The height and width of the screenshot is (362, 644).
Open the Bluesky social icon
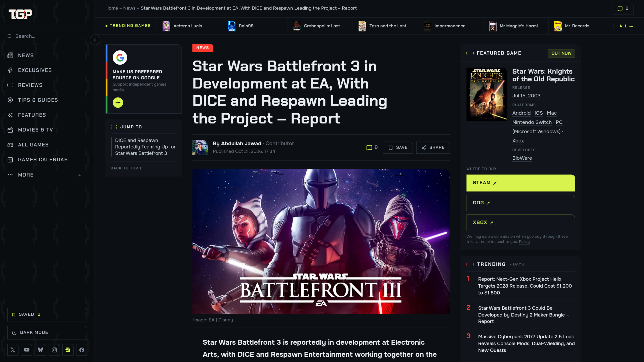(x=40, y=350)
